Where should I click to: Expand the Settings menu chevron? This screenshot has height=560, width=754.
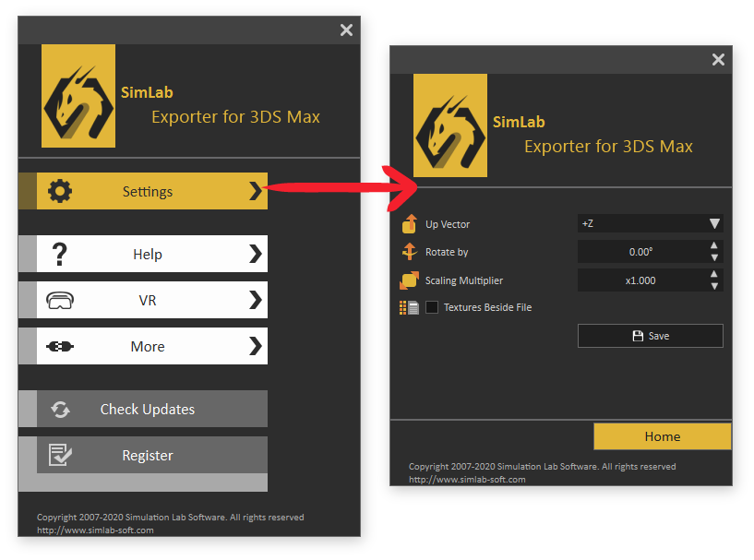click(256, 191)
